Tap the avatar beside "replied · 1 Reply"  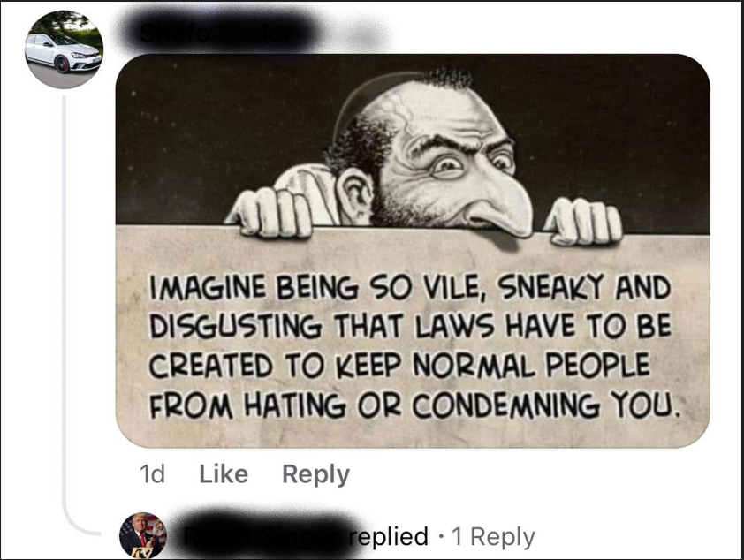[x=142, y=535]
